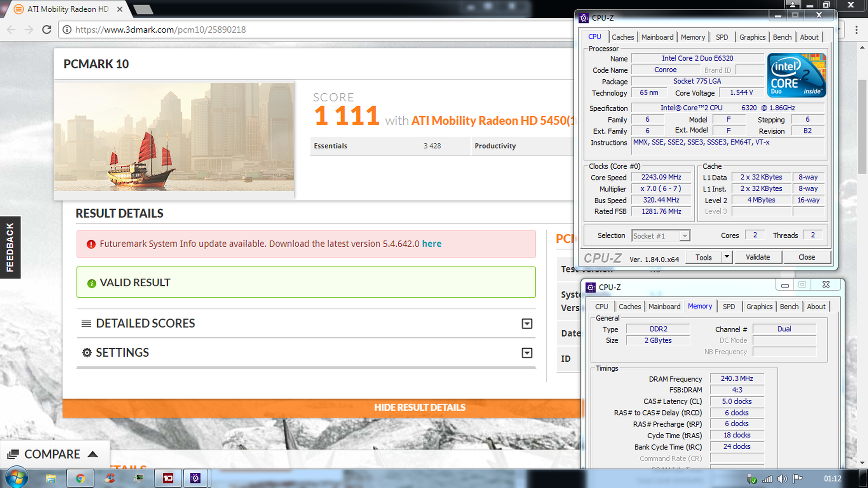
Task: Click network signal icon in tray
Action: pyautogui.click(x=767, y=479)
